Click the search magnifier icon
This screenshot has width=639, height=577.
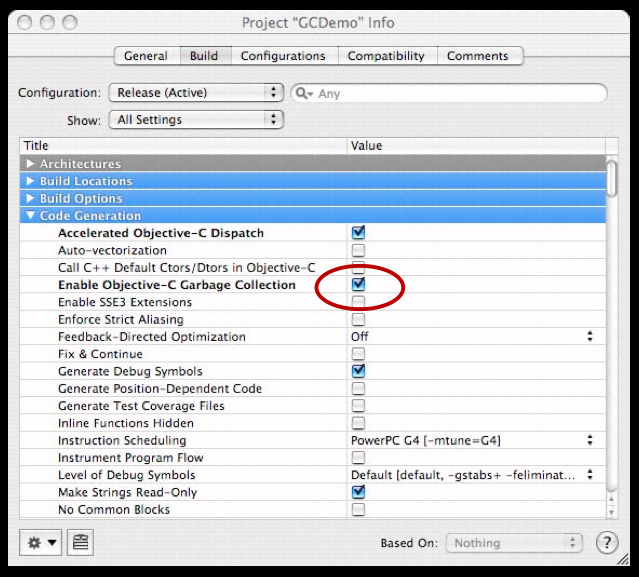[303, 93]
